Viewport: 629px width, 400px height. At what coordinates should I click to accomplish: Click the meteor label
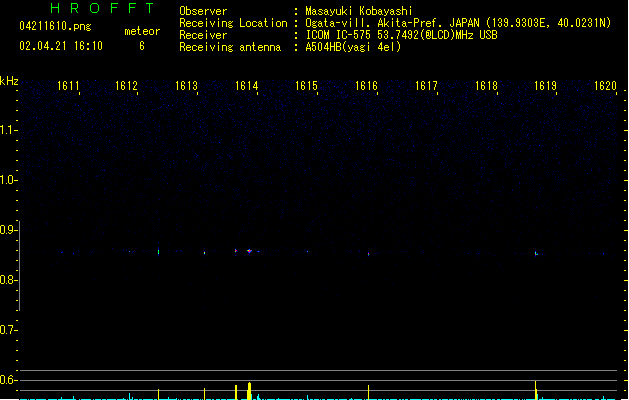click(x=142, y=31)
